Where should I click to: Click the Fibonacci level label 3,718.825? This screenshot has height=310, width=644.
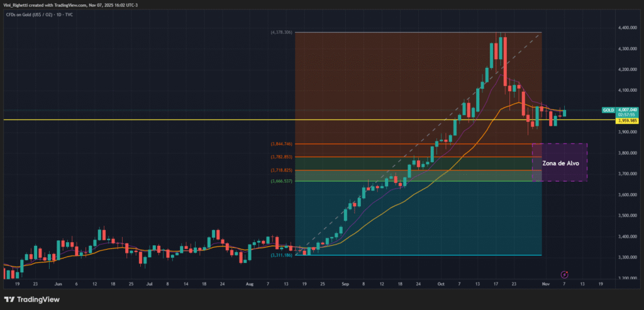pos(281,170)
